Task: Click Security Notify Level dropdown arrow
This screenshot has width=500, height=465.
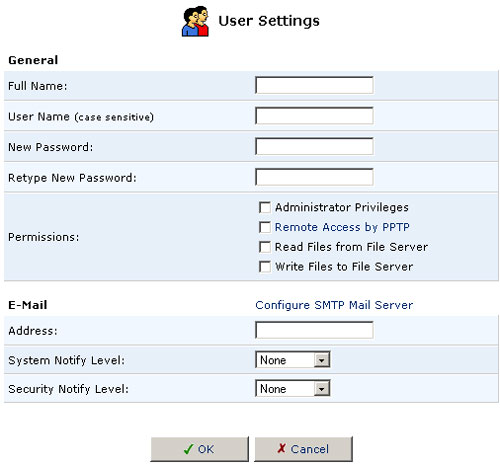Action: [x=322, y=389]
